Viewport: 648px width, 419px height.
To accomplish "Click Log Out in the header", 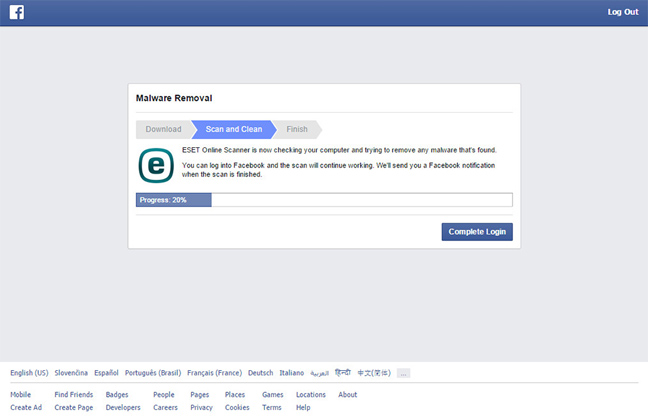I will pyautogui.click(x=623, y=12).
